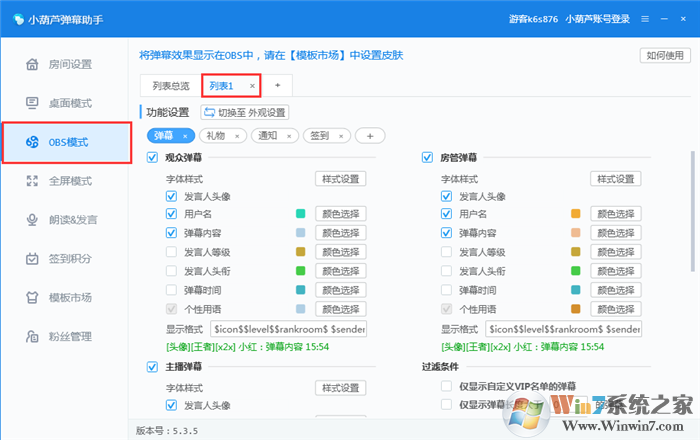Switch to 全屏模式 via sidebar icon
The height and width of the screenshot is (440, 700).
pos(32,181)
